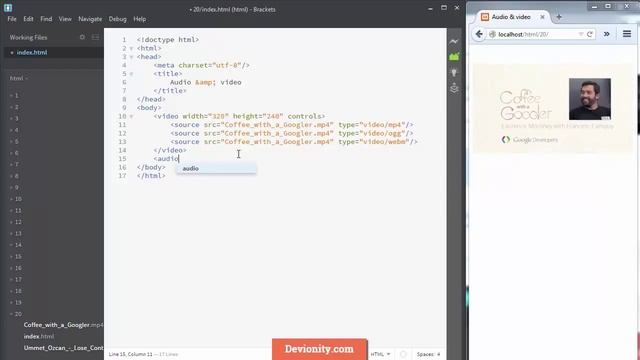Click the site identity globe icon in address bar
Viewport: 640px width, 360px height.
[493, 34]
